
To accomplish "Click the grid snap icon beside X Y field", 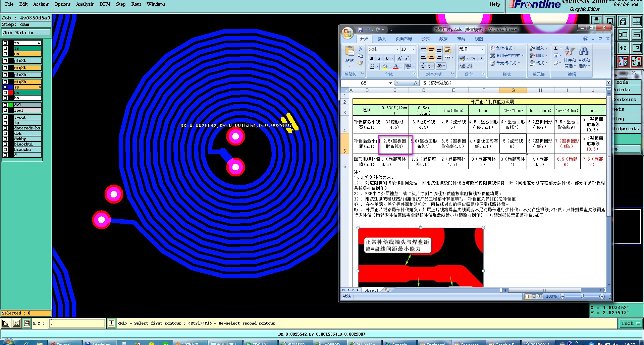I will (27, 323).
